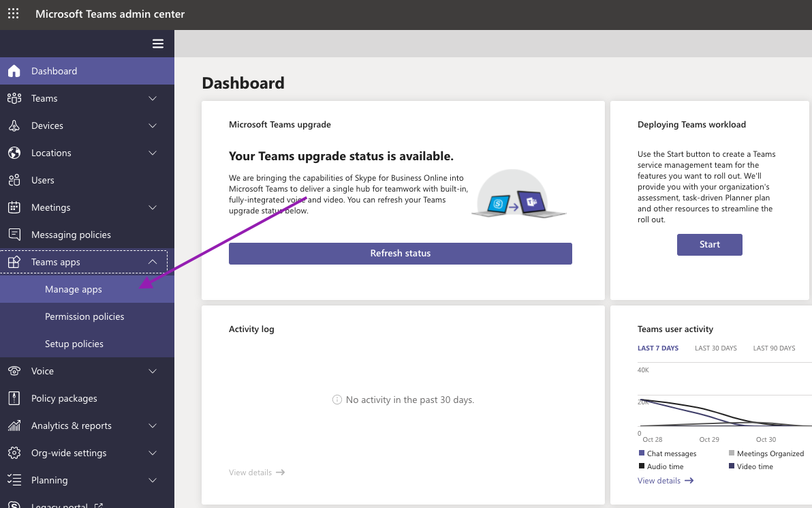
Task: Expand the Devices section chevron
Action: click(153, 125)
